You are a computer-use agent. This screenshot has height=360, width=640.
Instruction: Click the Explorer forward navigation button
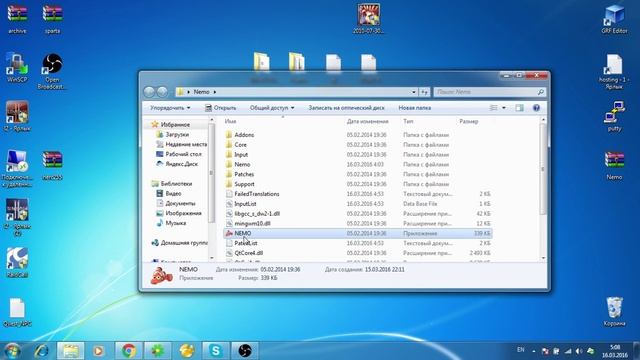pos(162,92)
